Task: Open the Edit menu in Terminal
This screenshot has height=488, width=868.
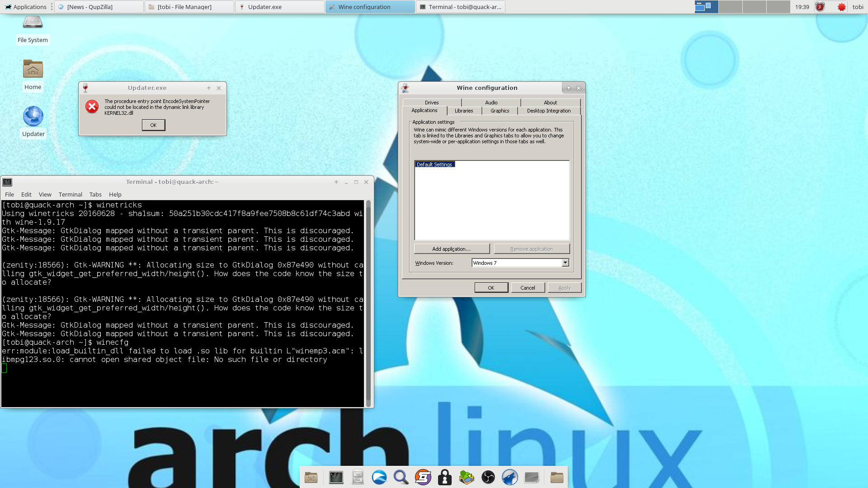Action: pos(26,194)
